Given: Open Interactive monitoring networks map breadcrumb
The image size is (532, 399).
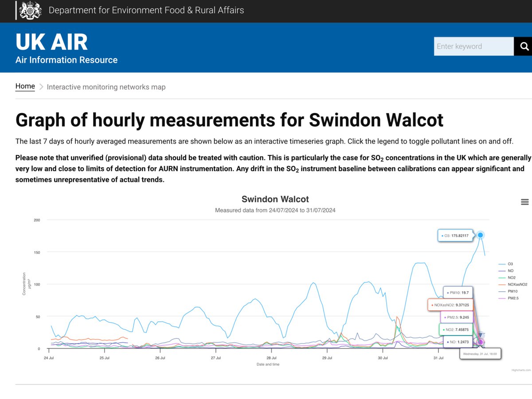Looking at the screenshot, I should coord(106,87).
